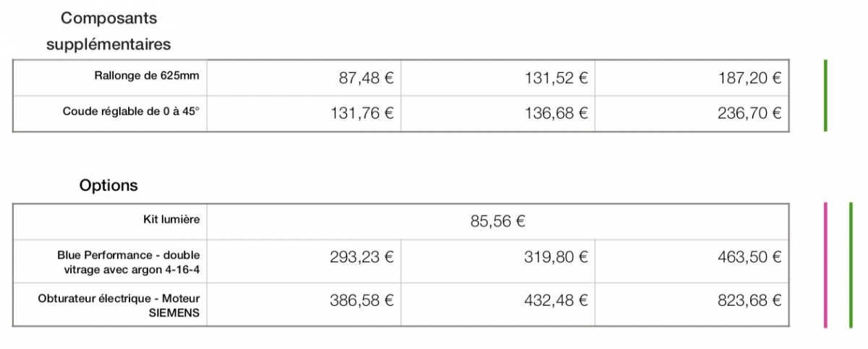Viewport: 868px width, 349px height.
Task: Click the 131,52 € price cell
Action: 498,78
